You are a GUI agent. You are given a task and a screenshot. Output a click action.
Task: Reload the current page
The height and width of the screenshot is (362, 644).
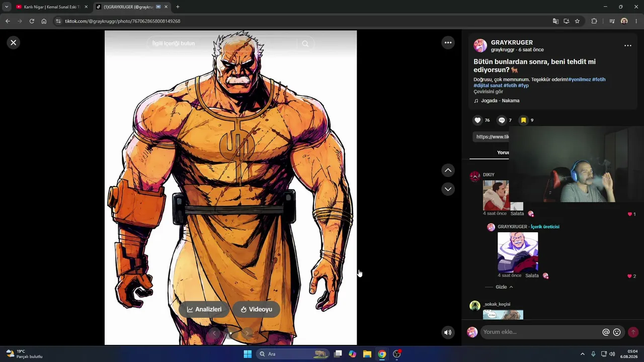click(x=32, y=21)
